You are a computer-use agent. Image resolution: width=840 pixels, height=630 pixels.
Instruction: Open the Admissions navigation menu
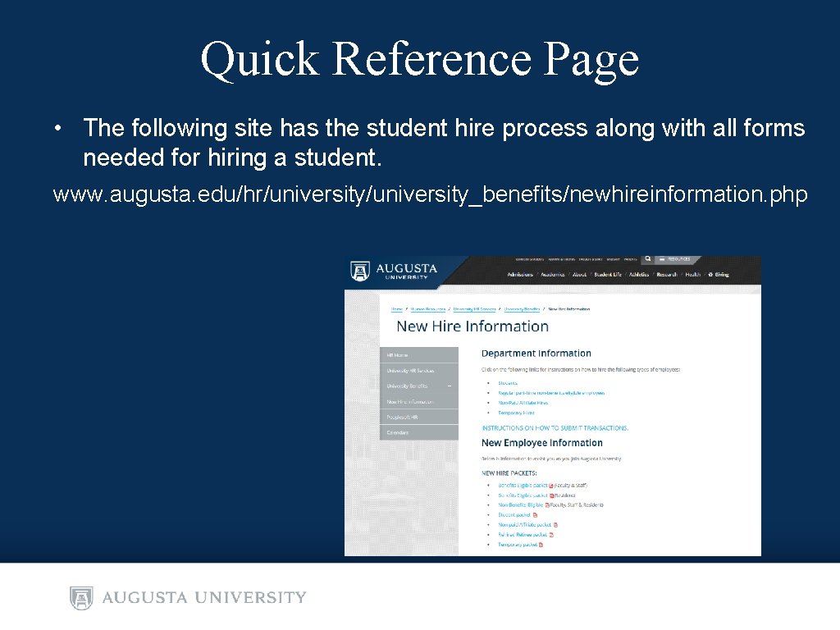point(520,275)
